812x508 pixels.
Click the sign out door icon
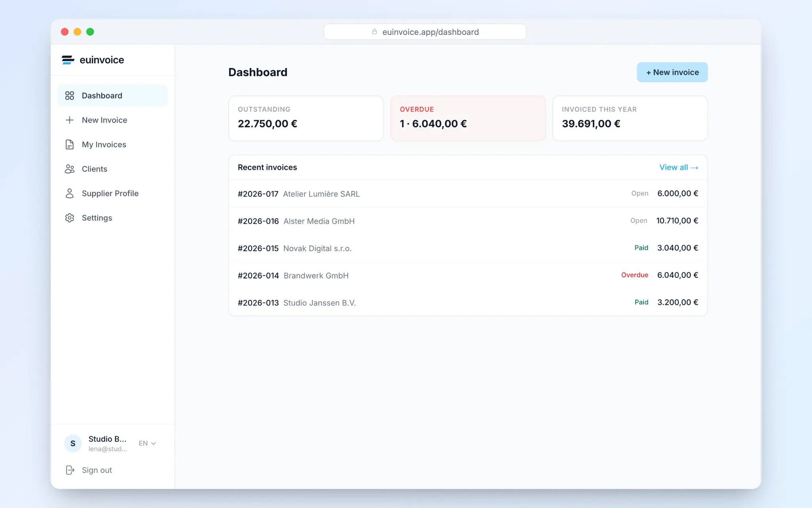pos(70,470)
